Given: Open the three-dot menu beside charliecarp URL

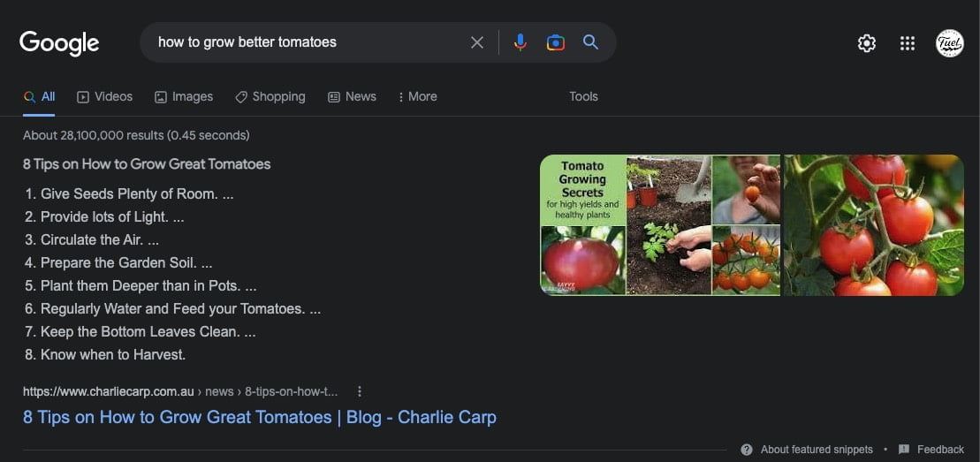Looking at the screenshot, I should click(360, 391).
